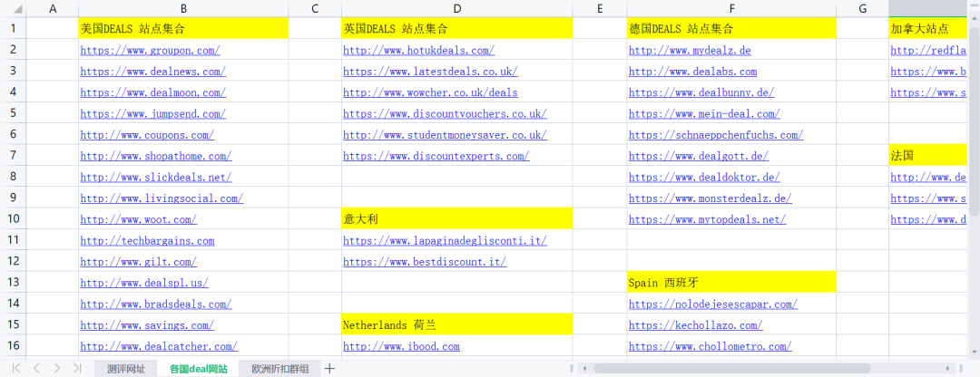Viewport: 980px width, 377px height.
Task: Open the chollometro.com link
Action: pyautogui.click(x=710, y=346)
